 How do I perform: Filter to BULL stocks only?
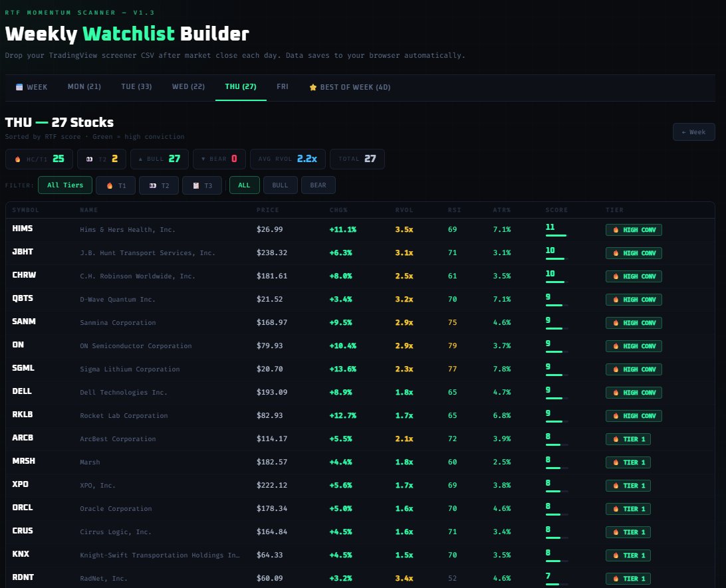coord(280,185)
